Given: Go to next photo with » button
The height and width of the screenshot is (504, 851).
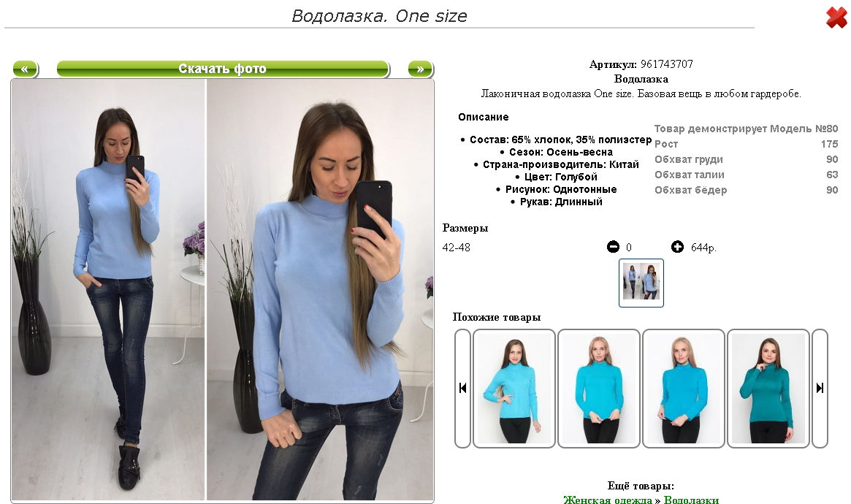Looking at the screenshot, I should click(x=421, y=69).
